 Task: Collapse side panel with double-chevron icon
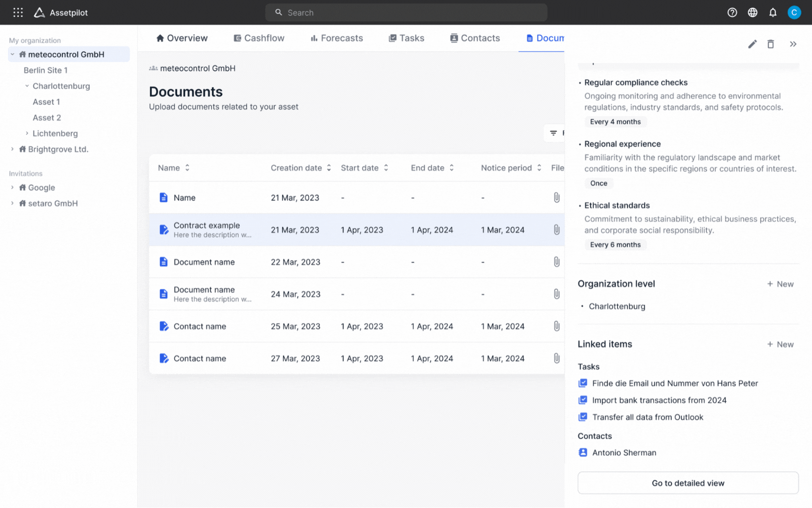click(x=793, y=44)
